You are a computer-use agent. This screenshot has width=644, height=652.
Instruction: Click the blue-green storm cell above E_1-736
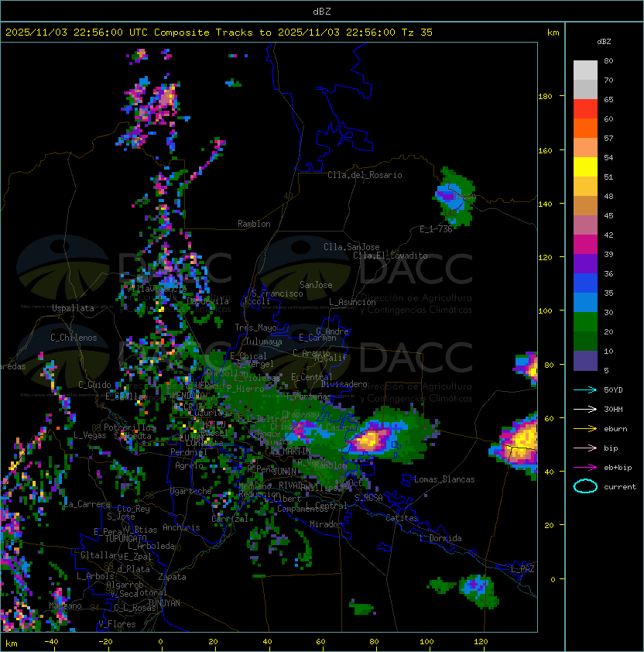click(453, 197)
